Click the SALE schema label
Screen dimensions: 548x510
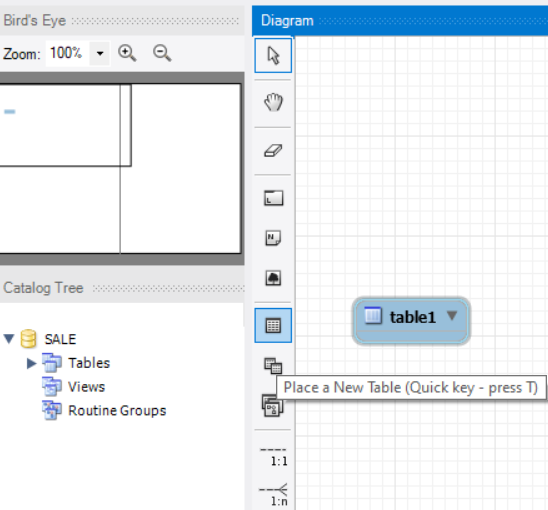point(60,339)
